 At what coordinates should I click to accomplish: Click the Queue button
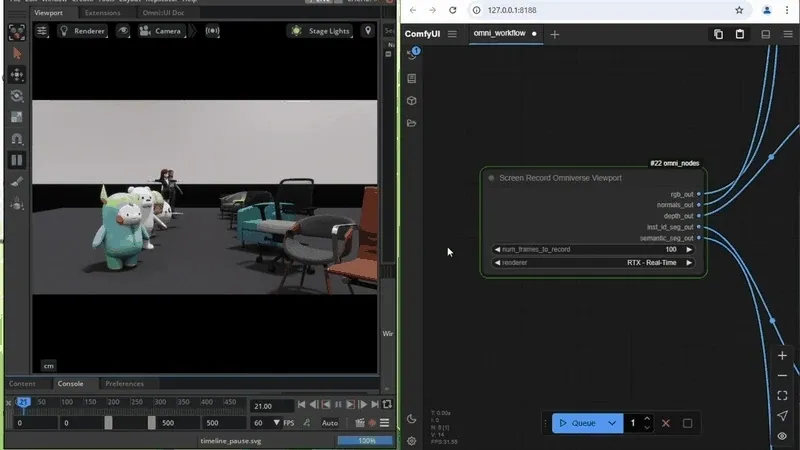coord(578,423)
